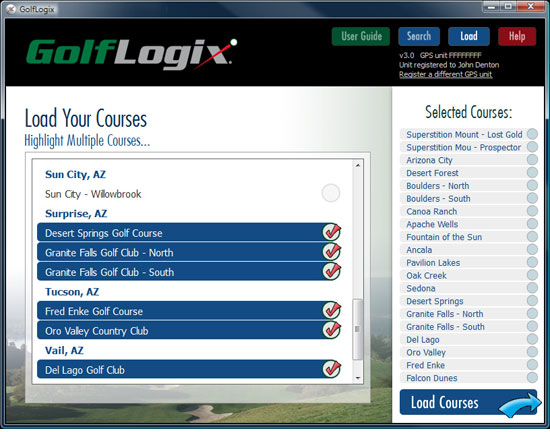Click the course list scroll up arrow
This screenshot has height=432, width=550.
tap(357, 165)
